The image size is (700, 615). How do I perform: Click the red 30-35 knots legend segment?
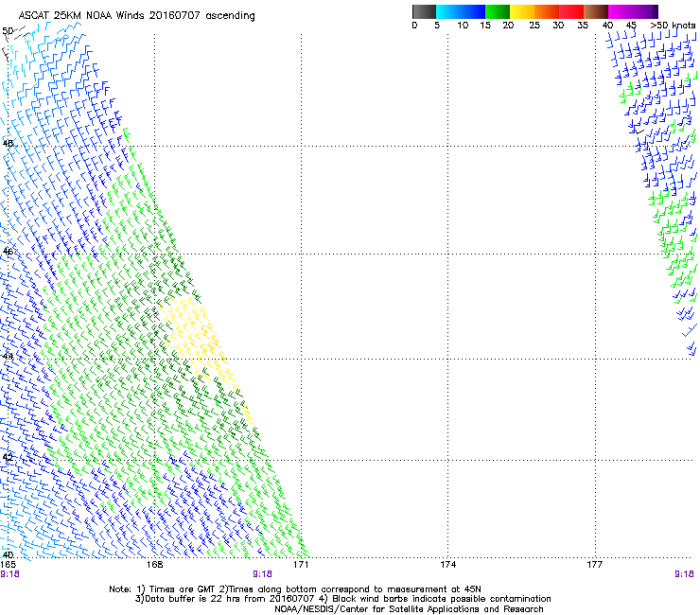coord(571,11)
